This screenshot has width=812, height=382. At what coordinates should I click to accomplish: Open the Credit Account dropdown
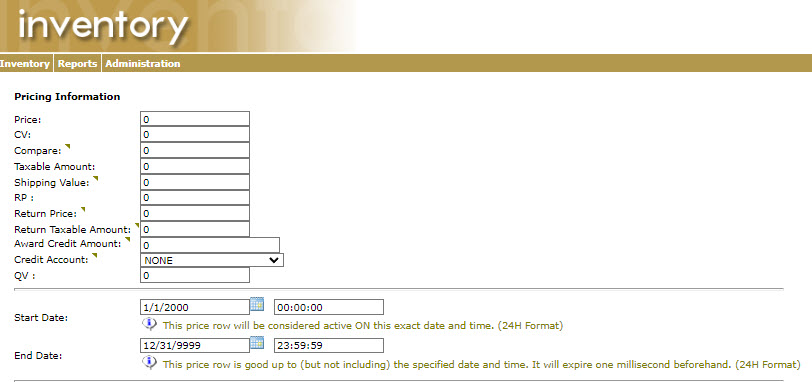(x=212, y=260)
